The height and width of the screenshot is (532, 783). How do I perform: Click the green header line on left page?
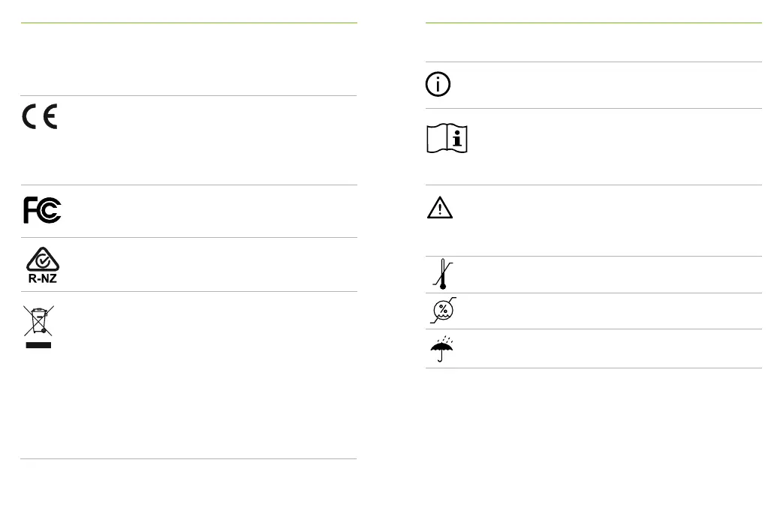(188, 23)
